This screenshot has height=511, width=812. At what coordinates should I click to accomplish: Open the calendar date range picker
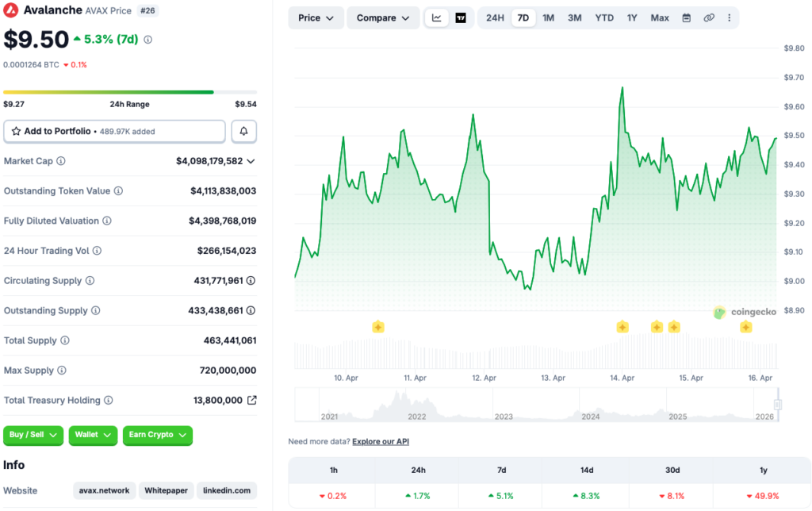(687, 17)
